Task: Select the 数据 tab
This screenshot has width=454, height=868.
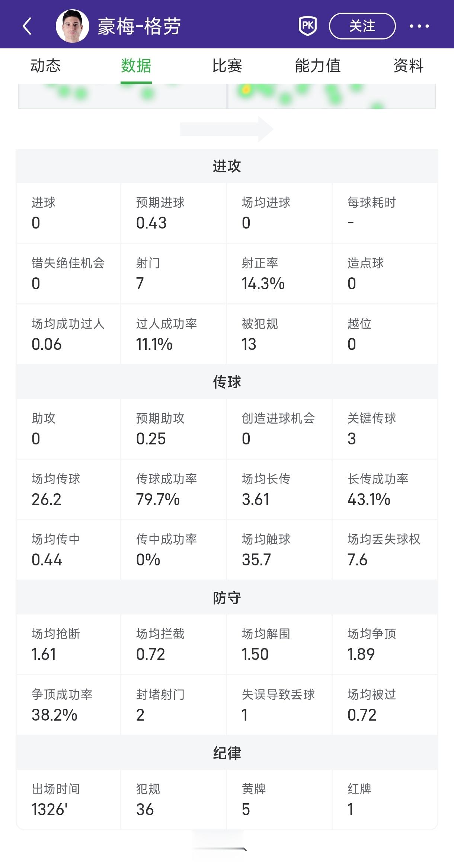Action: pyautogui.click(x=136, y=66)
